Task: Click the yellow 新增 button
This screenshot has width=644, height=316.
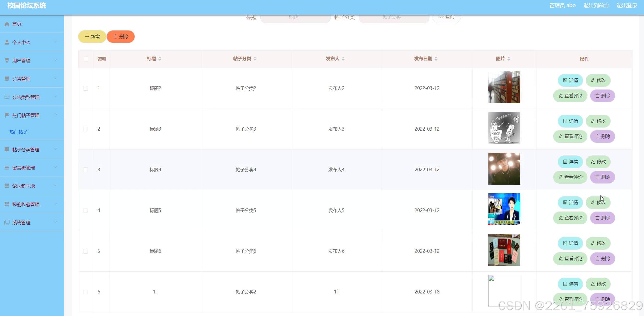Action: pyautogui.click(x=92, y=37)
